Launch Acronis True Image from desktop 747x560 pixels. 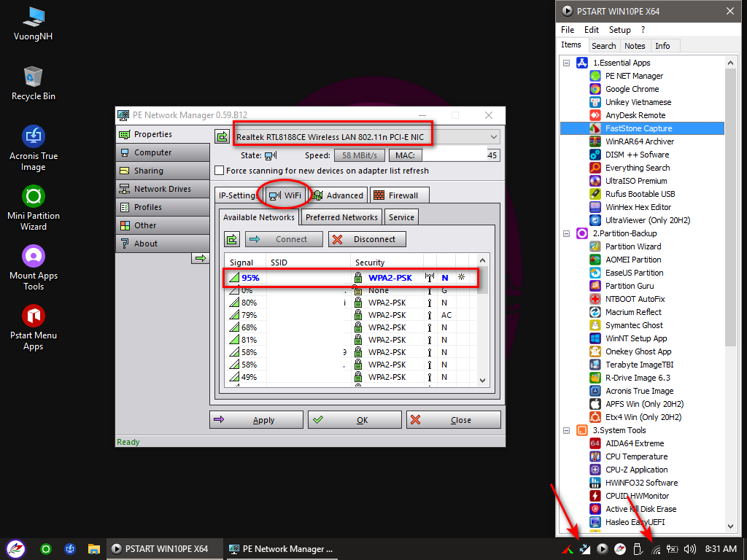coord(34,148)
